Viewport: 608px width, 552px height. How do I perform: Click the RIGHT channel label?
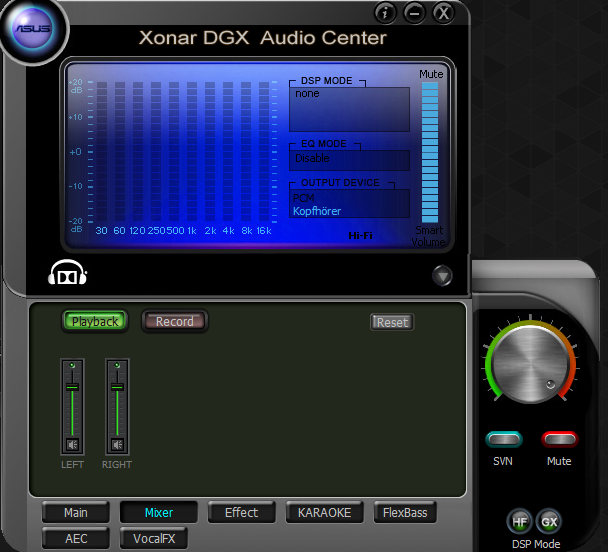coord(117,464)
